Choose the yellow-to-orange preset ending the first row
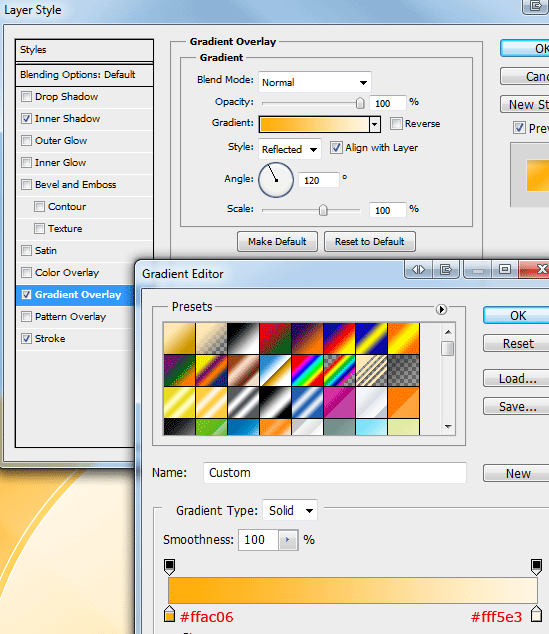Screen dimensions: 549x634 pos(403,338)
